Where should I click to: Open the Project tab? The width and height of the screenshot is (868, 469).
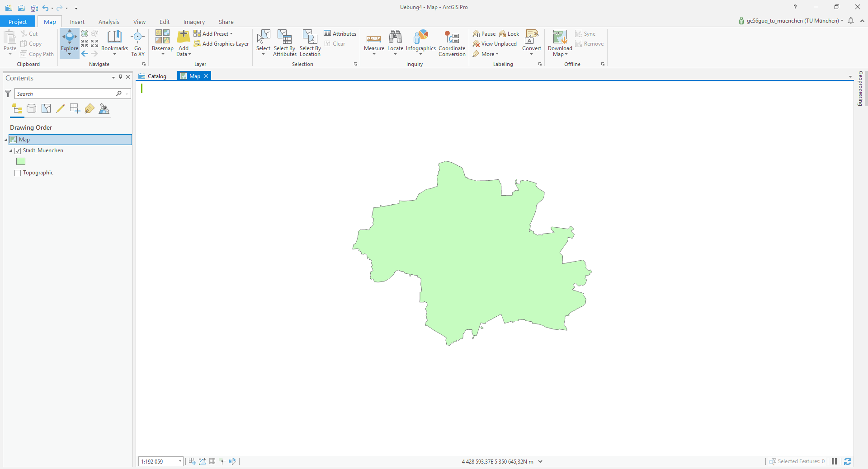click(18, 22)
